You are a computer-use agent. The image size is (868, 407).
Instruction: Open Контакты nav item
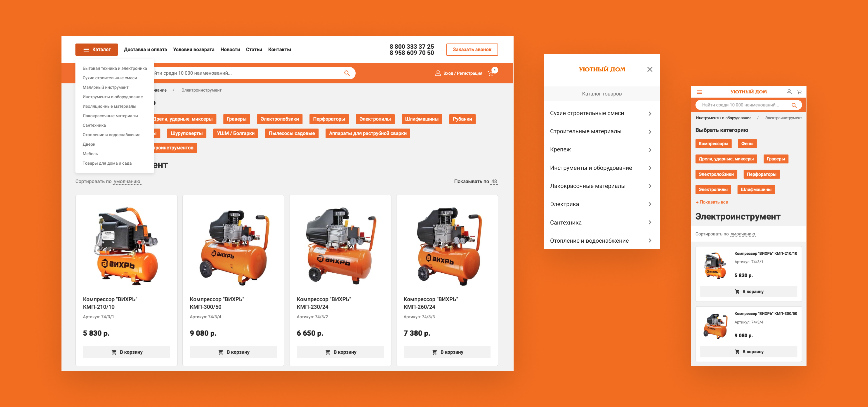279,50
